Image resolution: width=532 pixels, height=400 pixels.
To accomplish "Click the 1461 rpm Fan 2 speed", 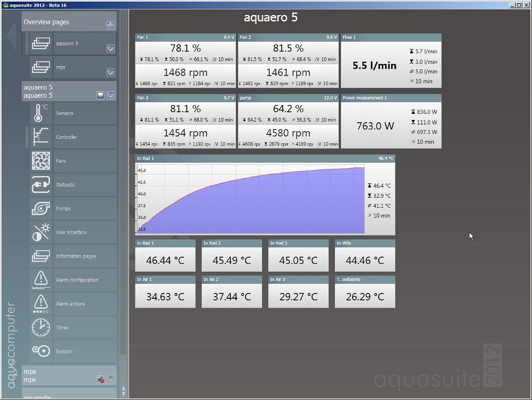I will 288,73.
